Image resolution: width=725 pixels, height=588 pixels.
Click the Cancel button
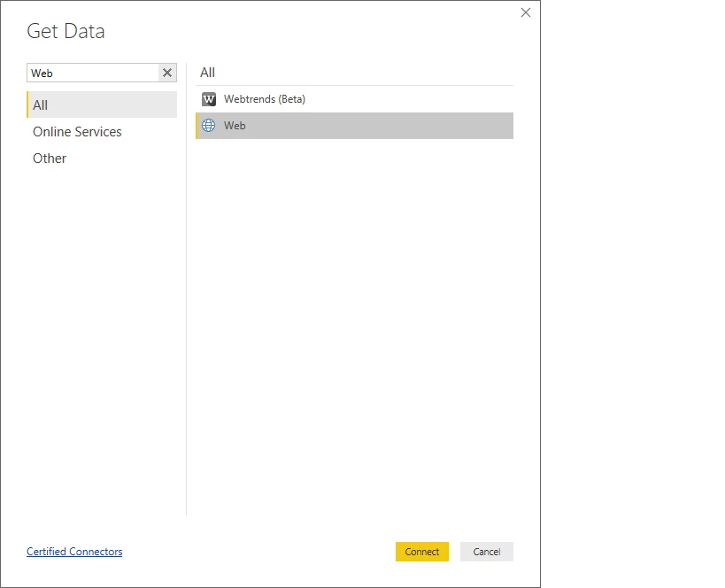coord(487,552)
